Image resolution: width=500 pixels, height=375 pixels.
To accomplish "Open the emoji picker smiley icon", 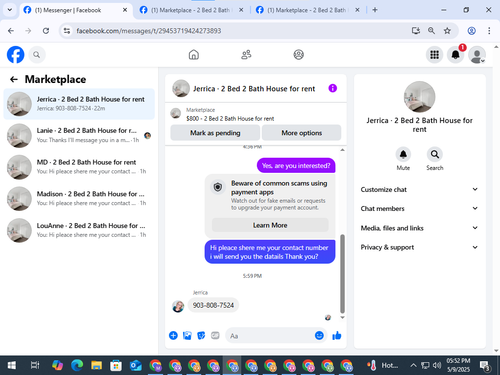I will [319, 335].
